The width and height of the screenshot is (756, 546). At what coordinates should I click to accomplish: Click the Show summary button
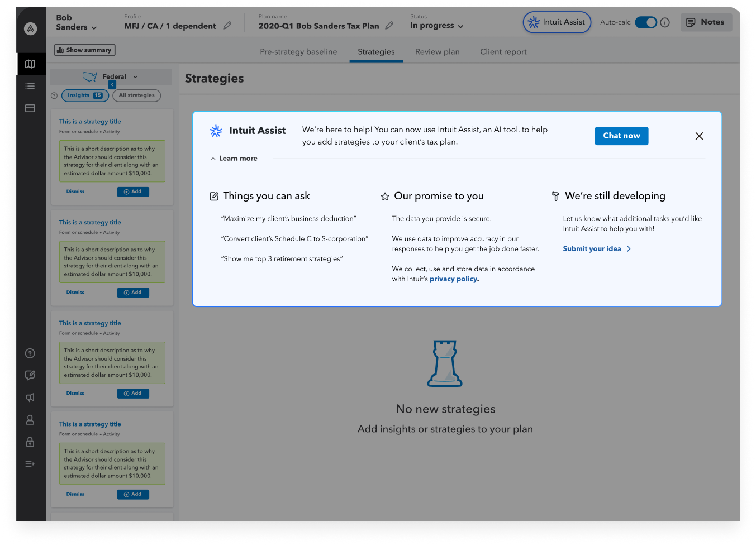[x=85, y=50]
